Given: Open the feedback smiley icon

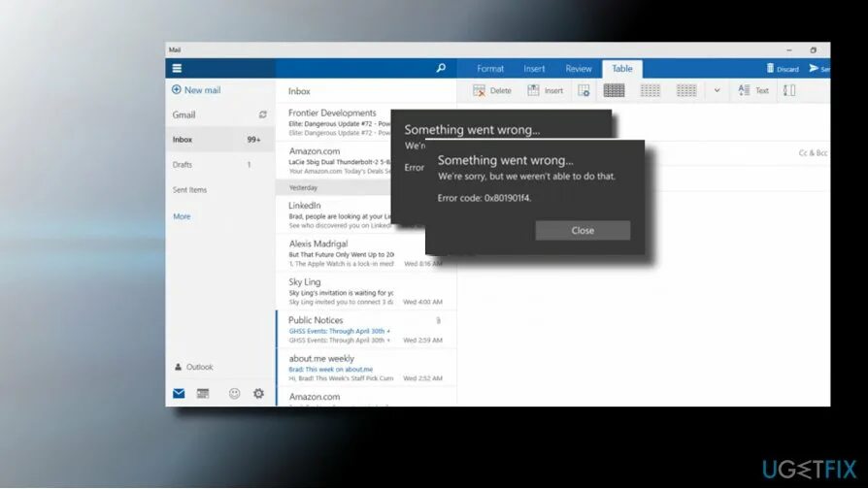Looking at the screenshot, I should click(x=235, y=393).
